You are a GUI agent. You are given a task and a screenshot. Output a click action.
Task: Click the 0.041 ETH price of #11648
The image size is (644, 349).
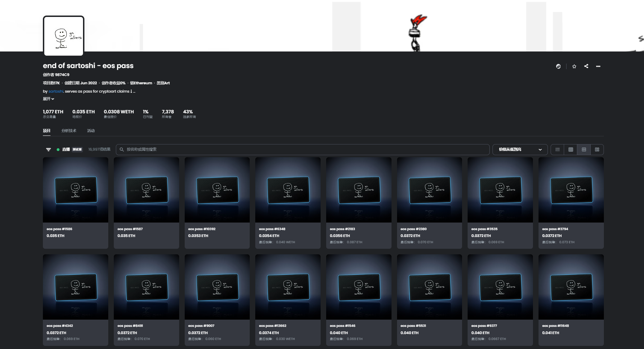551,333
